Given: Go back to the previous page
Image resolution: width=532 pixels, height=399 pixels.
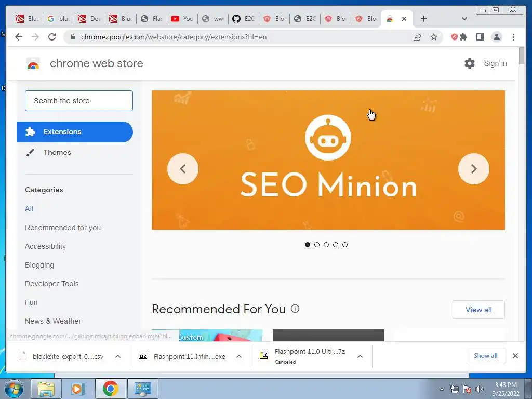Looking at the screenshot, I should click(19, 37).
